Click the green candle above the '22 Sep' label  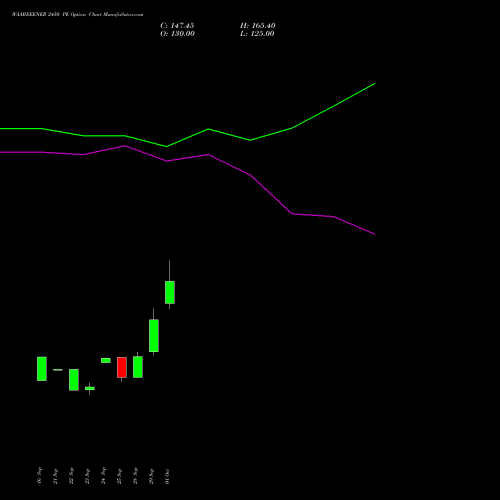[74, 380]
